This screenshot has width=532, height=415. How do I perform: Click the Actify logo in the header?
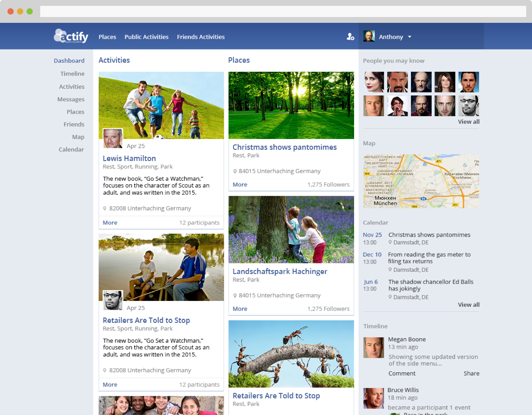click(71, 37)
